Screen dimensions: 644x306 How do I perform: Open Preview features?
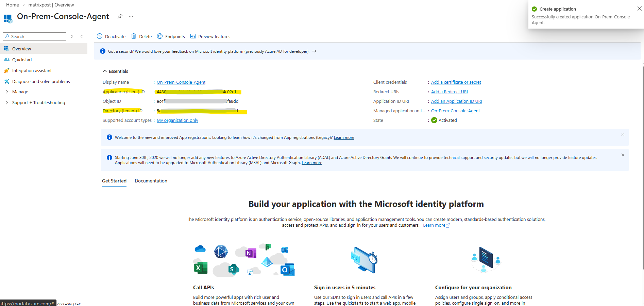pos(210,36)
